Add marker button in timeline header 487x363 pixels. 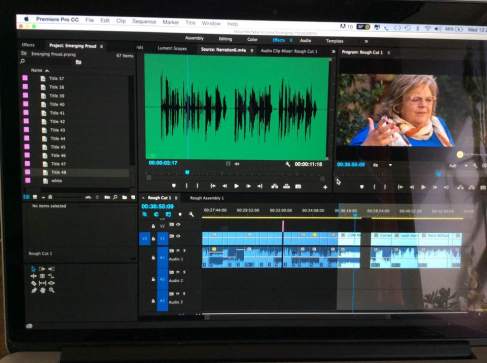pos(180,214)
